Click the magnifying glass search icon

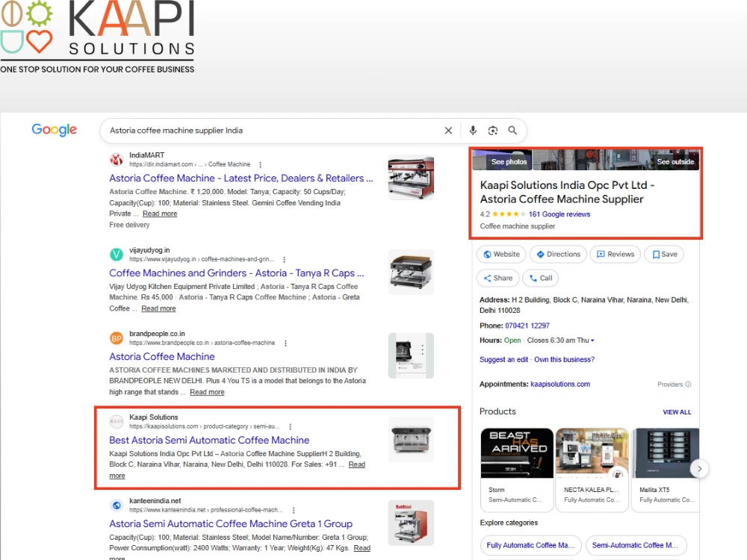coord(512,131)
